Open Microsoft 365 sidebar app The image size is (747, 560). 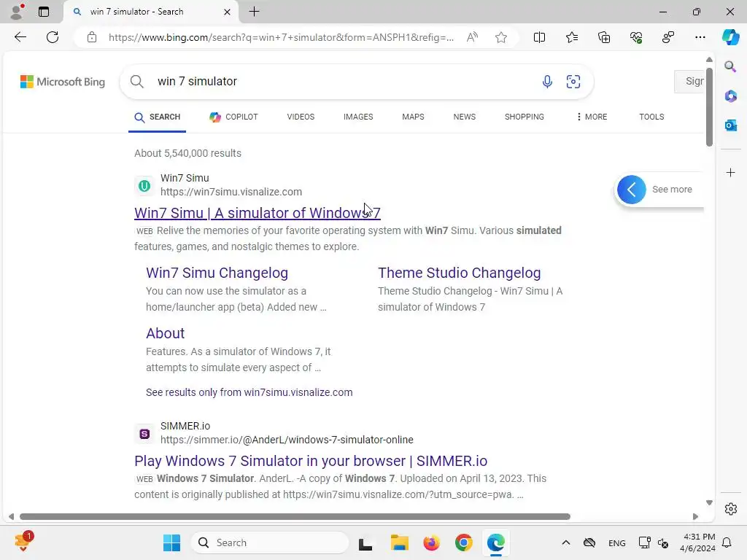730,96
